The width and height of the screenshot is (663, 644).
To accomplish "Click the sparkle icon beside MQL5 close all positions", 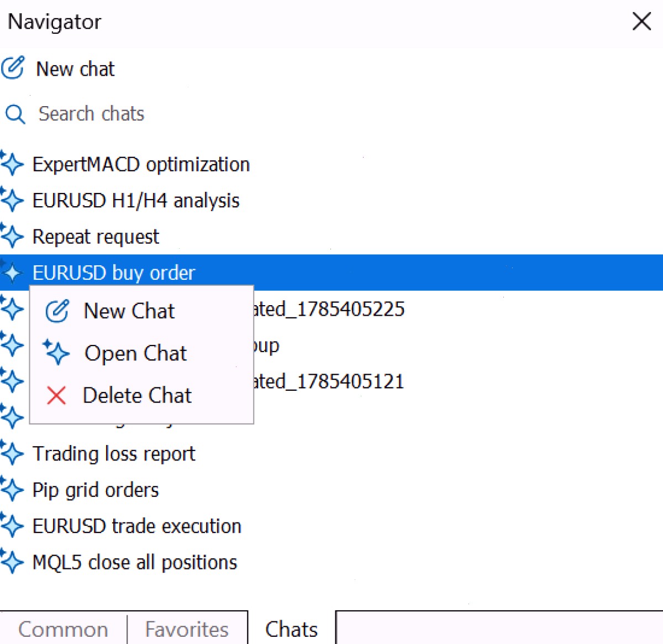I will pos(12,562).
